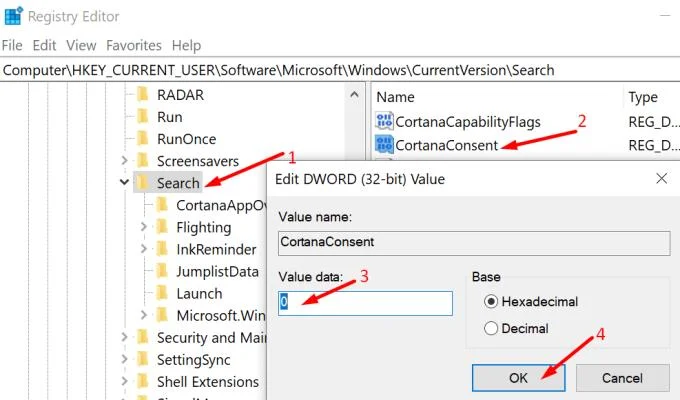The image size is (680, 400).
Task: Click the Run folder icon
Action: click(143, 116)
